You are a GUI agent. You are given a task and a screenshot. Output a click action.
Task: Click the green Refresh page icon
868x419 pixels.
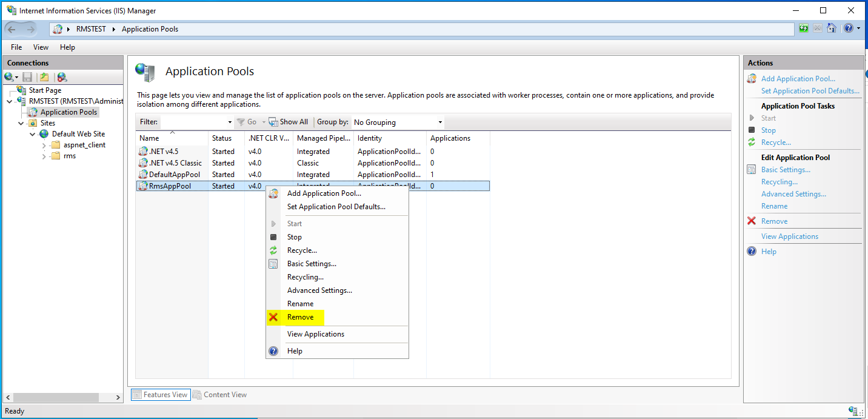point(804,28)
